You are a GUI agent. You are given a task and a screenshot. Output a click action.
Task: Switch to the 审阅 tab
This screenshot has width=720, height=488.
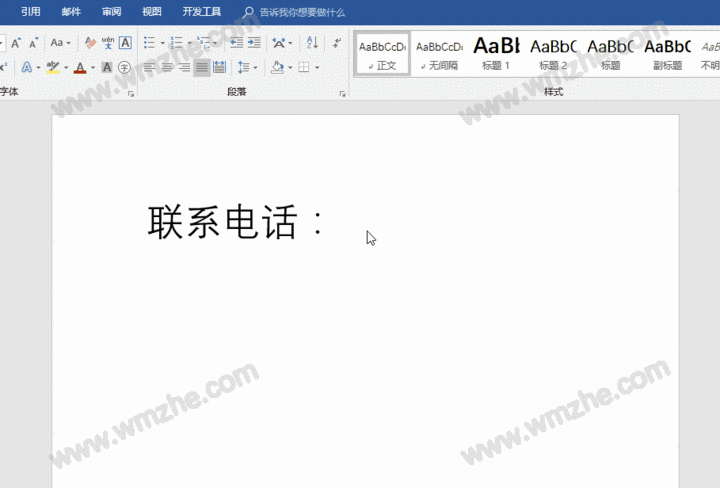(112, 11)
